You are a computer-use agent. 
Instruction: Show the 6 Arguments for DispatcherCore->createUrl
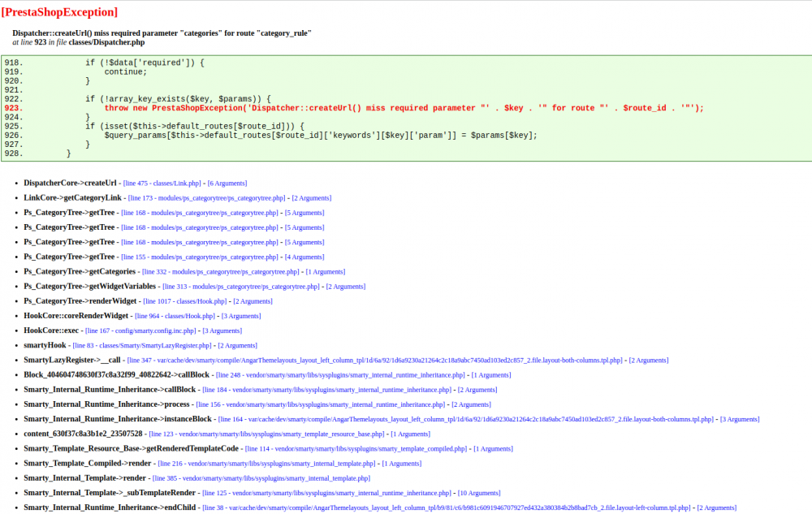pos(227,184)
